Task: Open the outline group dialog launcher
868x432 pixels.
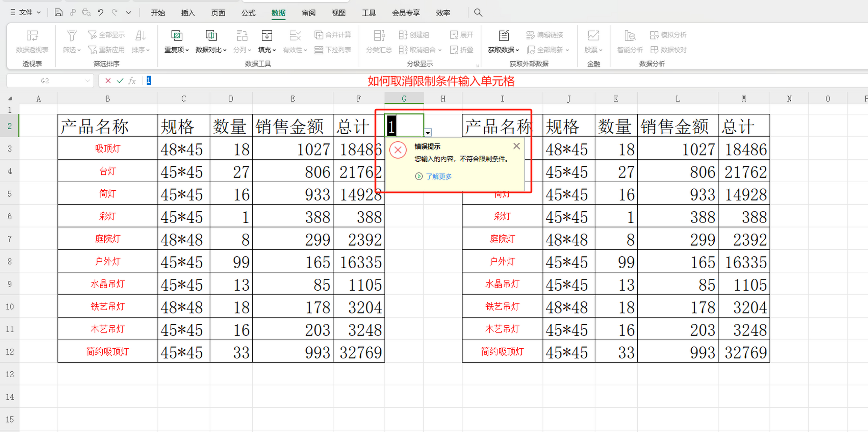Action: (x=477, y=65)
